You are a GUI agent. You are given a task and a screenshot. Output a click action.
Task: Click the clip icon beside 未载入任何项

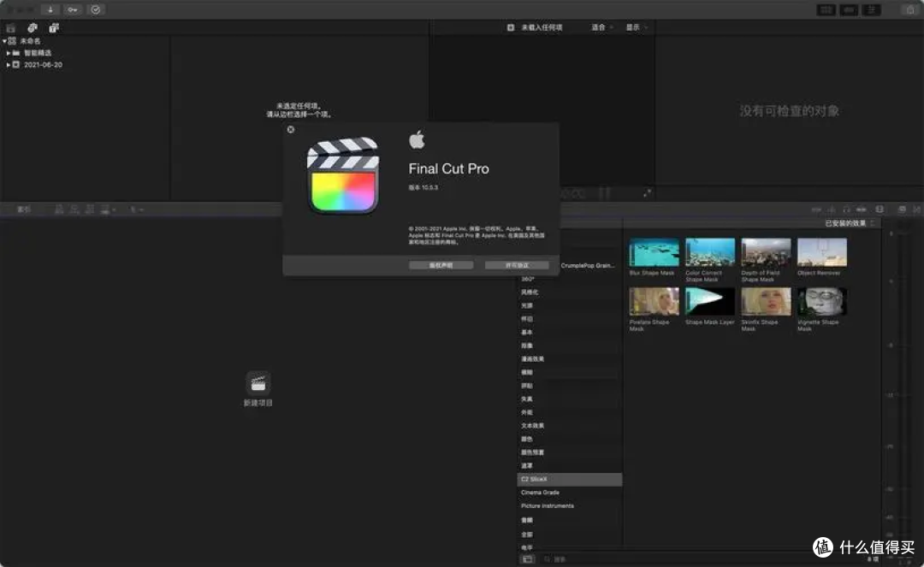[x=510, y=27]
